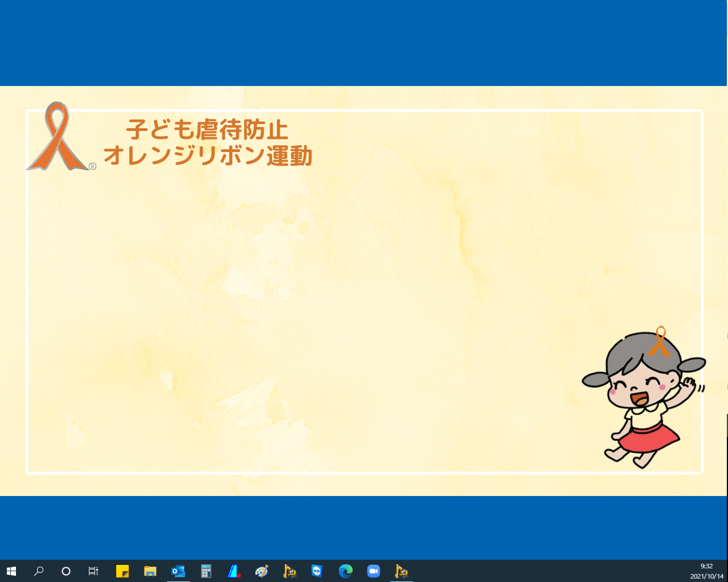Image resolution: width=728 pixels, height=582 pixels.
Task: Open the clock showing 9:32 and 2021/10/14
Action: pyautogui.click(x=706, y=571)
